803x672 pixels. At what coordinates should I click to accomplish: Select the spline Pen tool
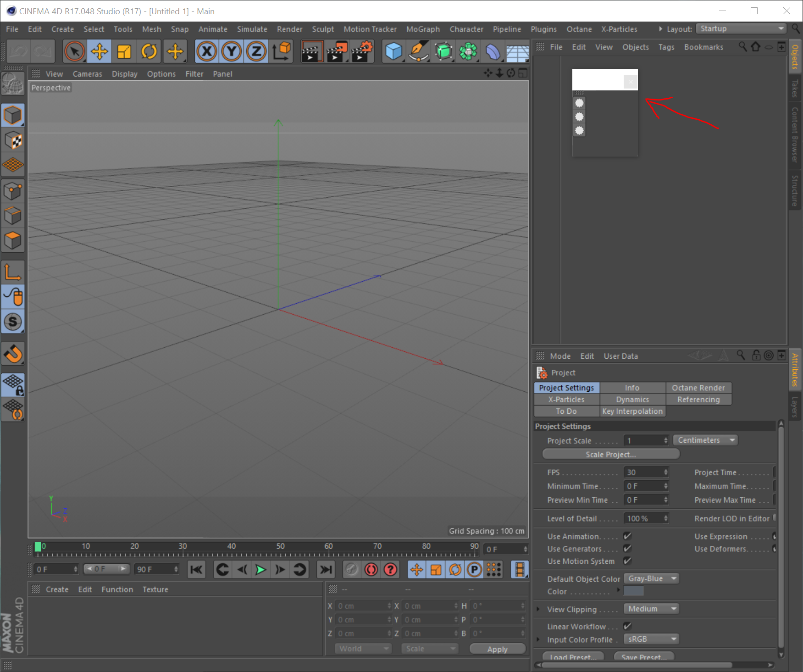pos(418,51)
